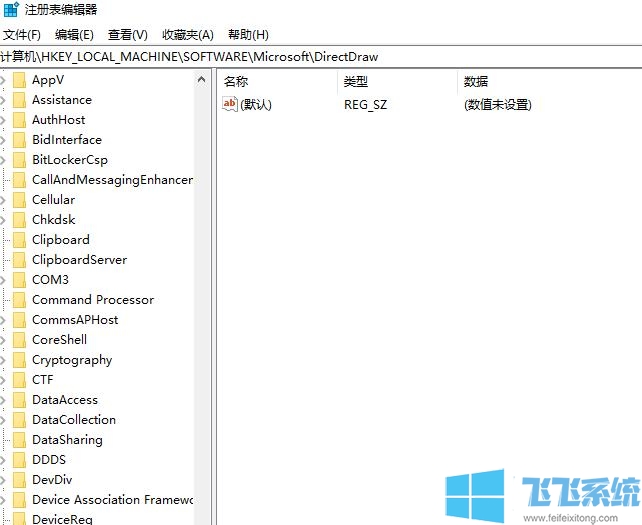Image resolution: width=642 pixels, height=525 pixels.
Task: Open the 查看(V) menu
Action: click(127, 35)
